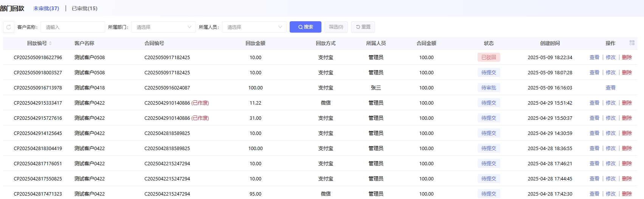Open 查看 for 张三's pending record
Viewport: 644px width, 199px height.
point(610,88)
